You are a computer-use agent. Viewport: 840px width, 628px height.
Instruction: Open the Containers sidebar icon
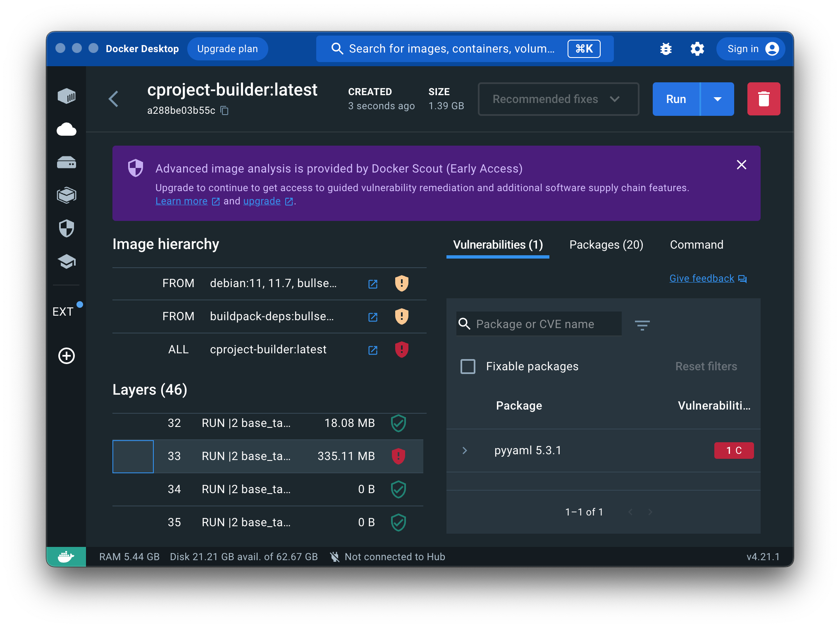pyautogui.click(x=67, y=96)
